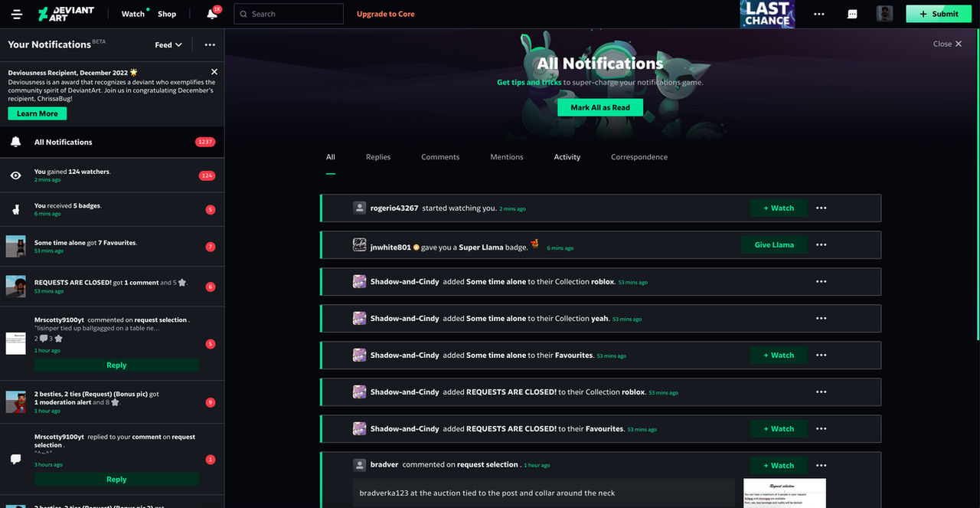Switch to the Activity tab
The height and width of the screenshot is (508, 980).
(x=567, y=157)
